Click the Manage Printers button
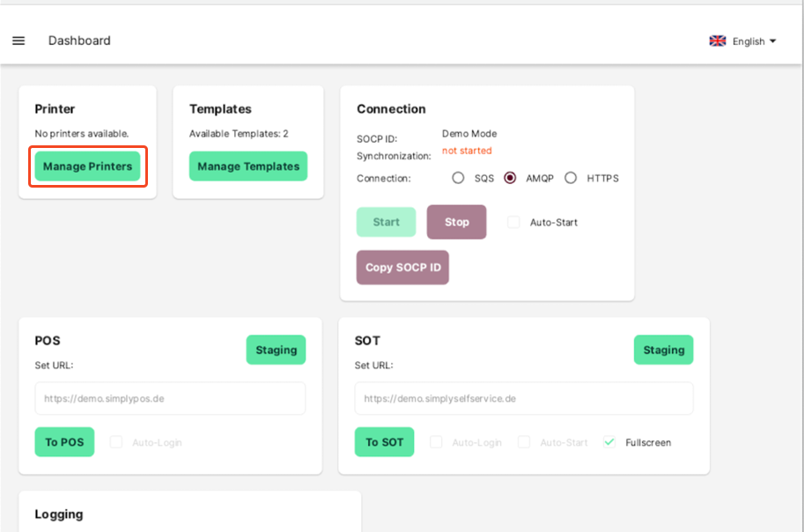 click(x=87, y=166)
